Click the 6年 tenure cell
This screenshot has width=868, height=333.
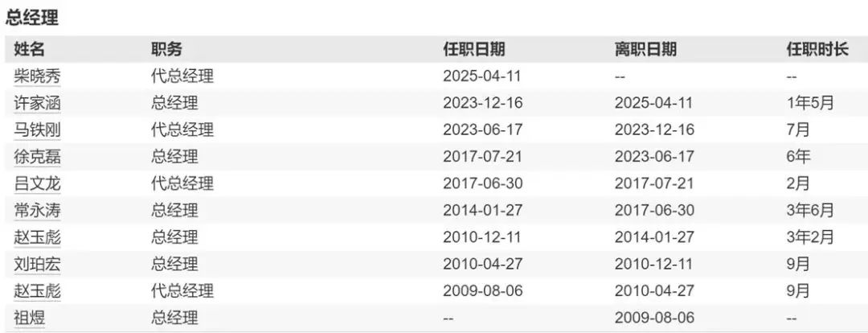(798, 157)
